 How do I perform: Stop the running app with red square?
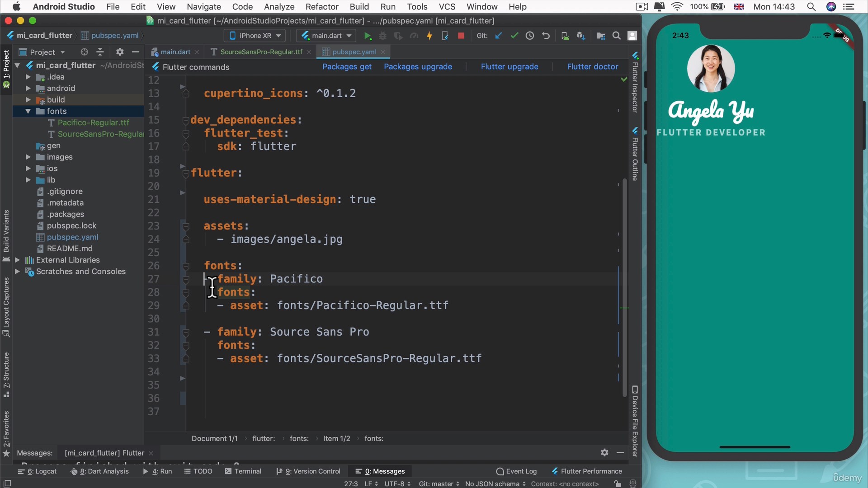pos(461,36)
